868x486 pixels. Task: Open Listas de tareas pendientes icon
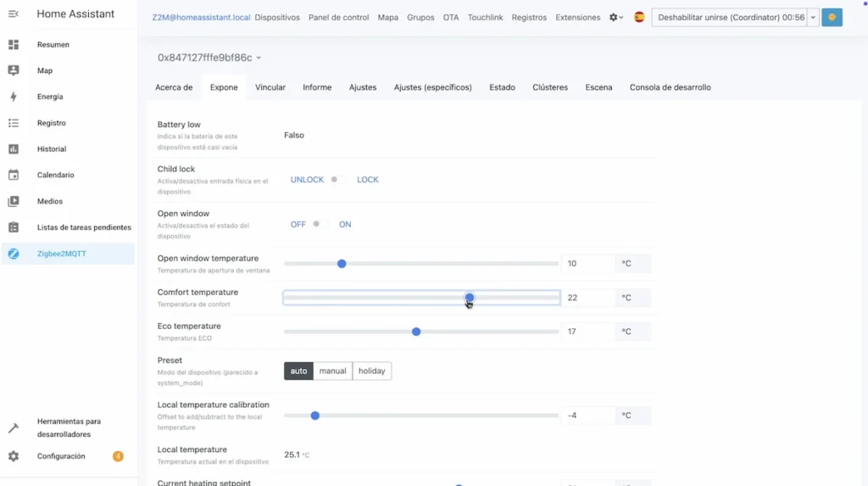tap(14, 227)
